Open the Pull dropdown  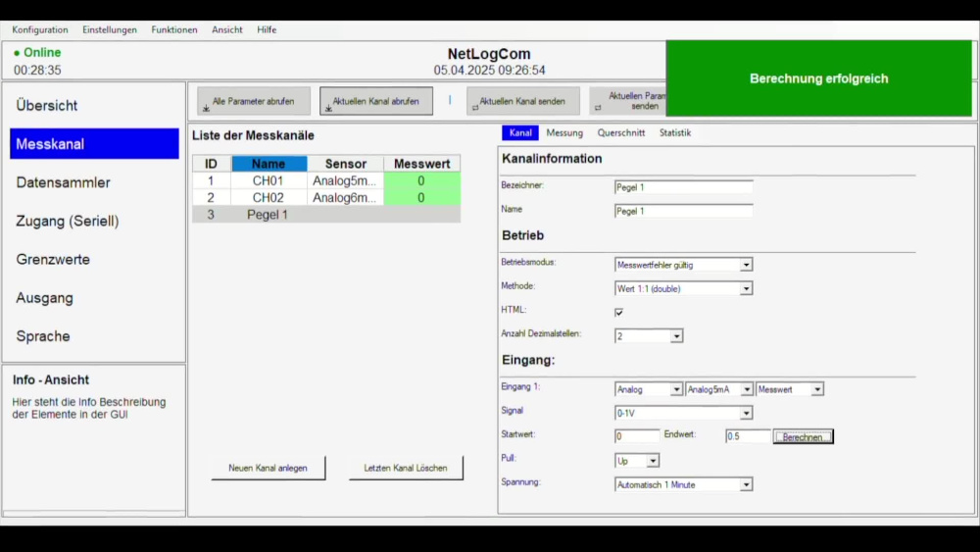(x=637, y=461)
